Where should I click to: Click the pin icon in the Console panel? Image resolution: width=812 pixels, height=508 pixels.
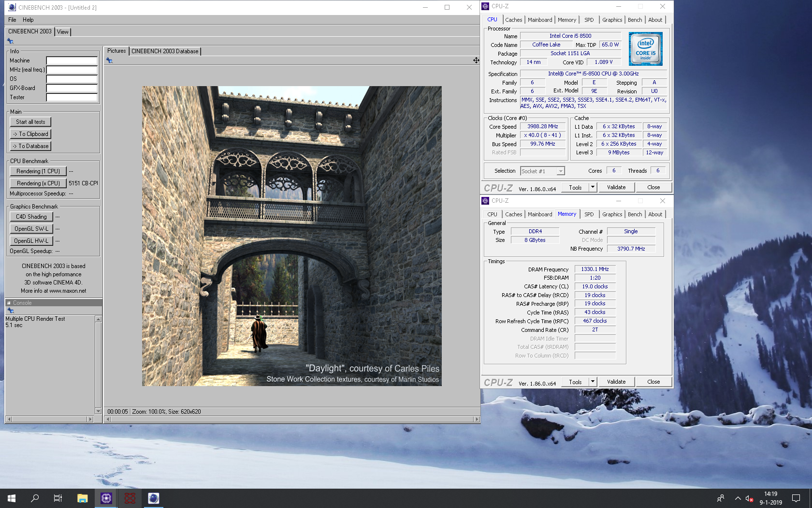click(10, 311)
